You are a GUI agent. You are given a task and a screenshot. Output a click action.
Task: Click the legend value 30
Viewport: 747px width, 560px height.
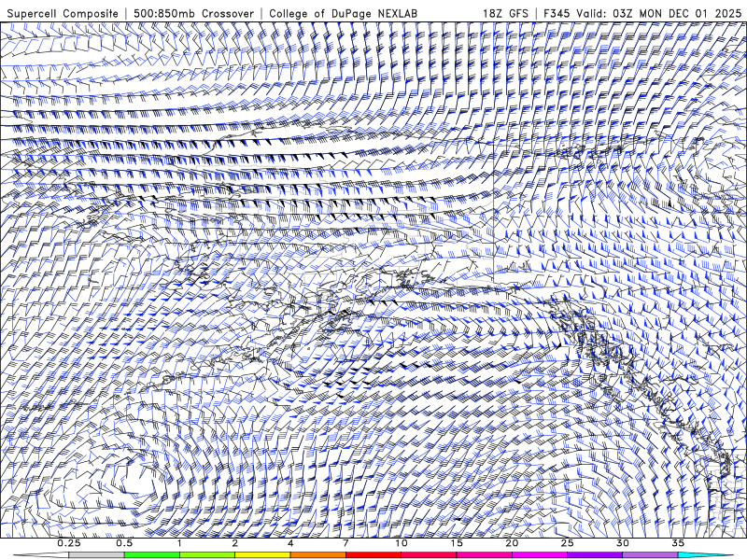pyautogui.click(x=622, y=543)
